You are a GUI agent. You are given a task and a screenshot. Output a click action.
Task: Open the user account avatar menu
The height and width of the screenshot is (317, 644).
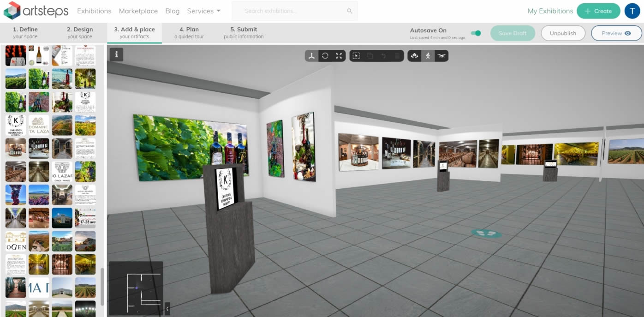(x=632, y=11)
